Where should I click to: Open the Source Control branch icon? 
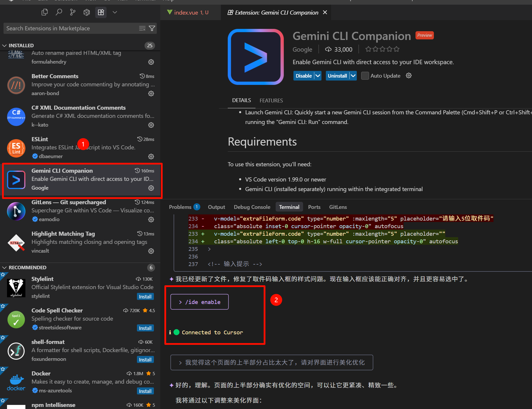(x=73, y=12)
